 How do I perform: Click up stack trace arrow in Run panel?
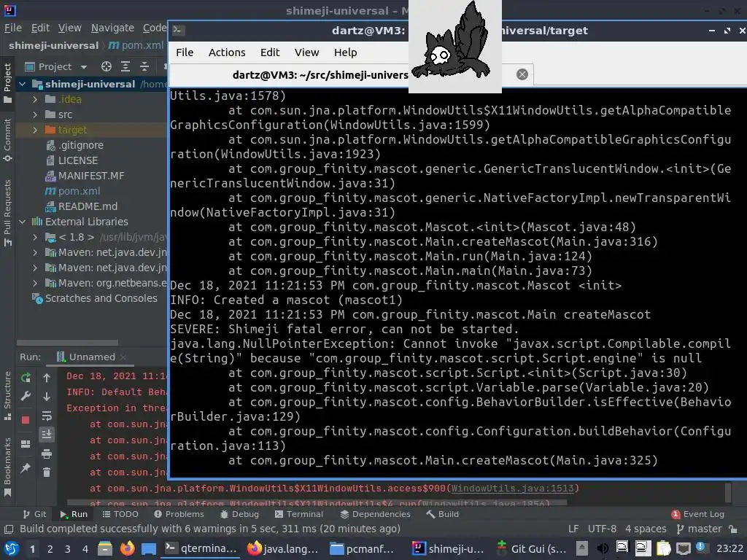[x=47, y=378]
